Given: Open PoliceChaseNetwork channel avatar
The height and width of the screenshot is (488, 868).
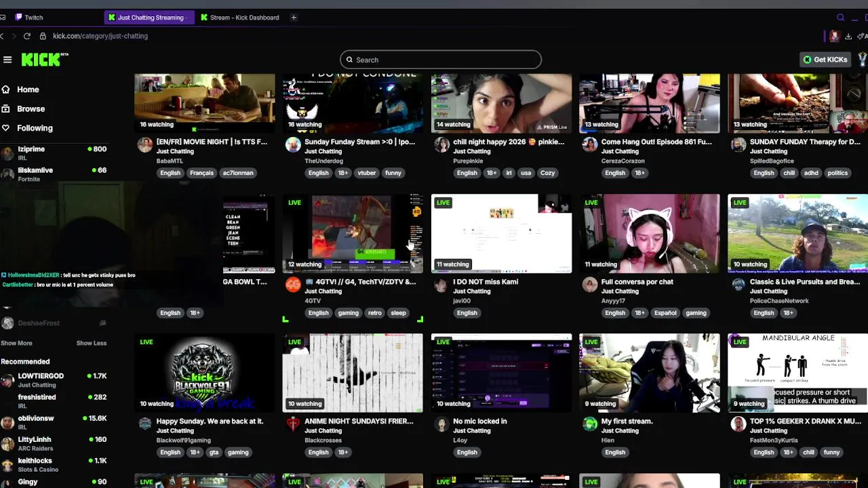Looking at the screenshot, I should click(738, 285).
